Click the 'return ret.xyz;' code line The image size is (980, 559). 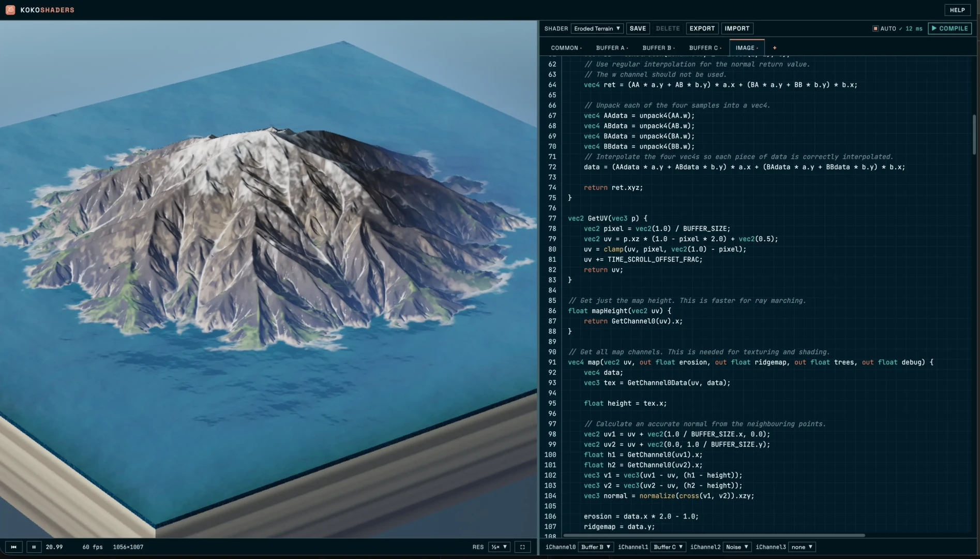click(613, 187)
